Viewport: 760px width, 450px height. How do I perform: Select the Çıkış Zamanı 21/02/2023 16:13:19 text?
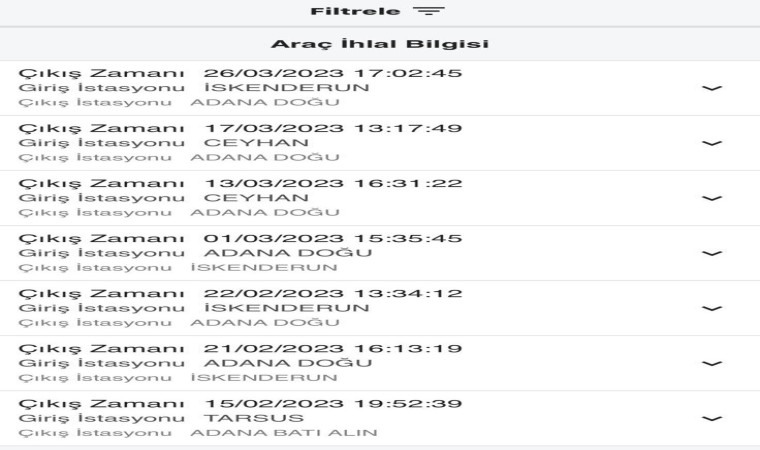(x=240, y=348)
